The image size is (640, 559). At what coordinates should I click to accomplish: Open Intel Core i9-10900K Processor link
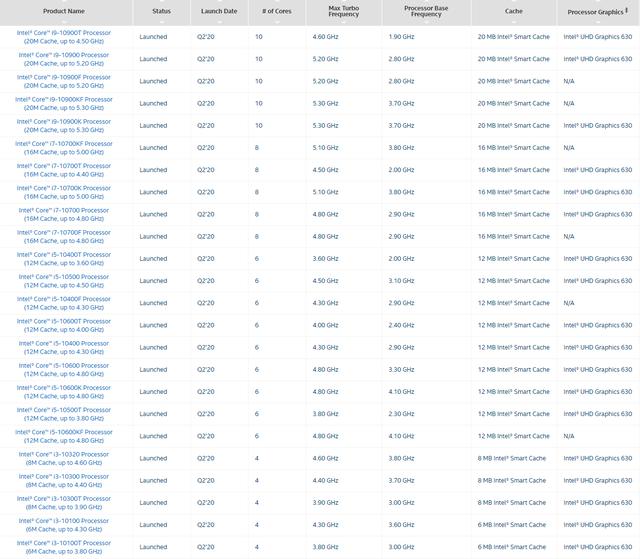(64, 126)
